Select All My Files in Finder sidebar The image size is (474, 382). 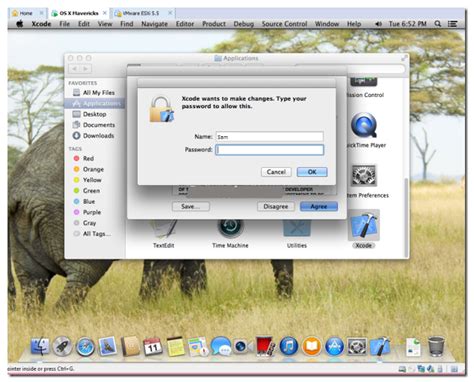point(95,93)
